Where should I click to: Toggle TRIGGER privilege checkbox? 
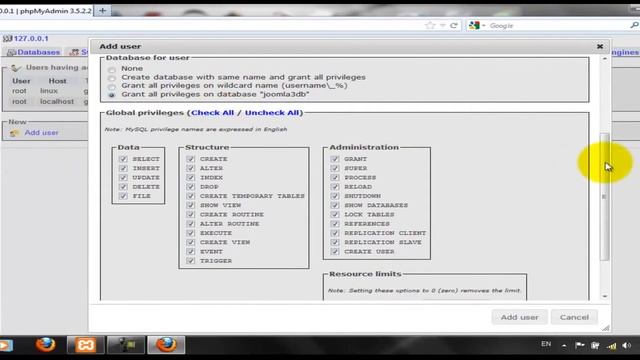click(x=191, y=260)
